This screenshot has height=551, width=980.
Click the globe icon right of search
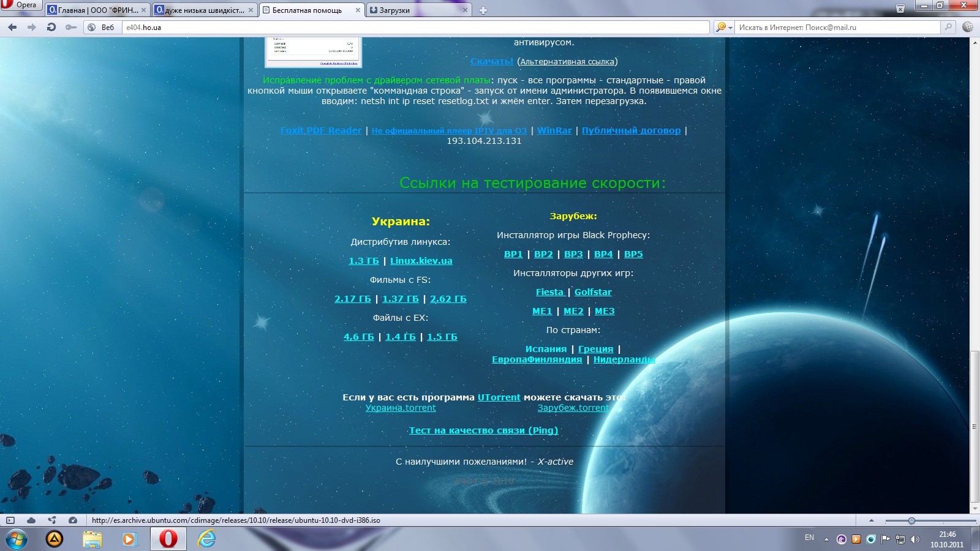(968, 27)
